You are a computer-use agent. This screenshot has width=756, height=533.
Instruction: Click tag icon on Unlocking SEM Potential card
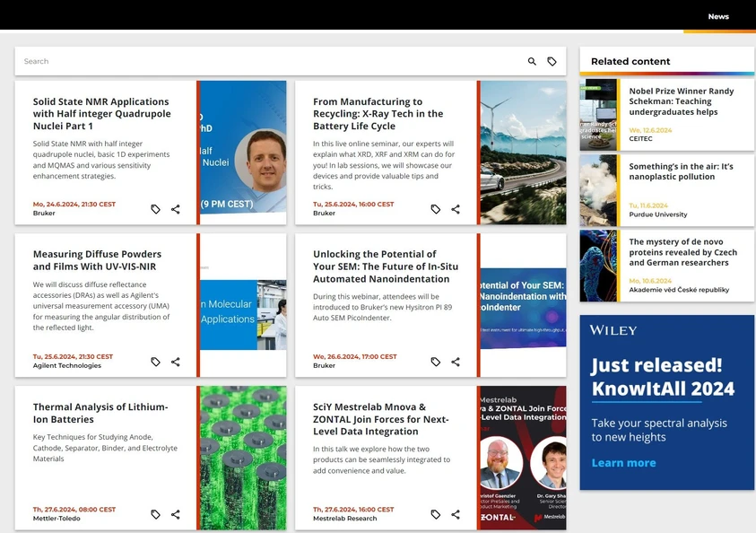(x=435, y=362)
